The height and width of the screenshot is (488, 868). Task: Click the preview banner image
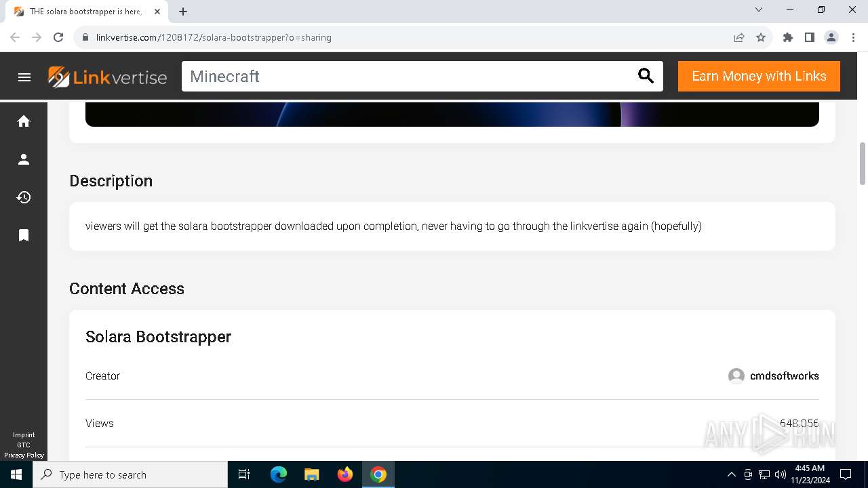(452, 115)
